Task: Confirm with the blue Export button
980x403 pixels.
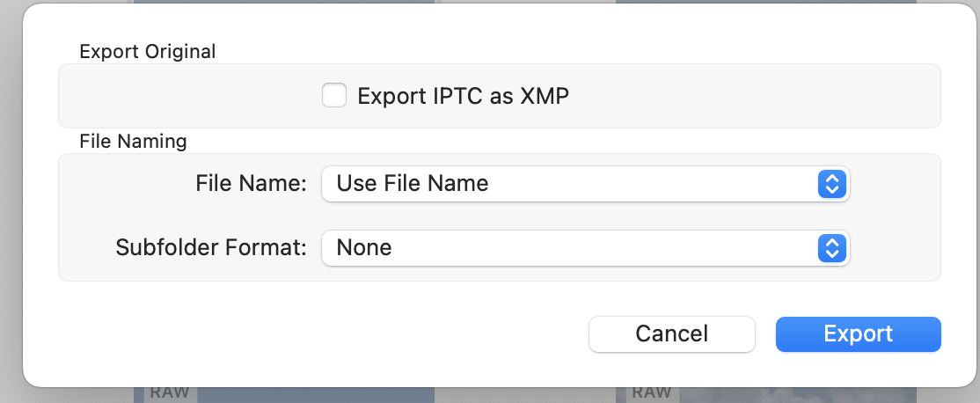Action: click(x=858, y=334)
